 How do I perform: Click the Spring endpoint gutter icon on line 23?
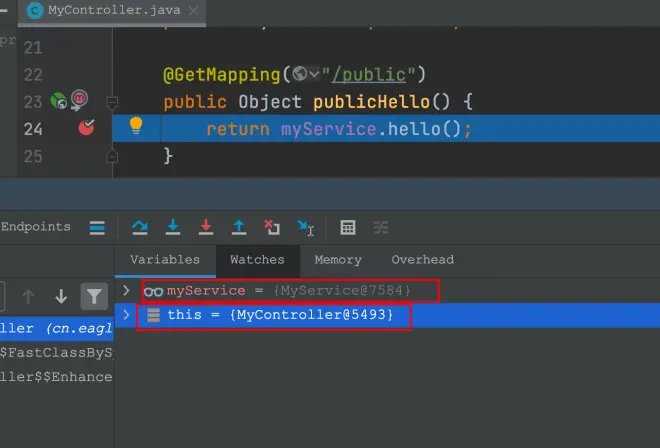(x=59, y=101)
